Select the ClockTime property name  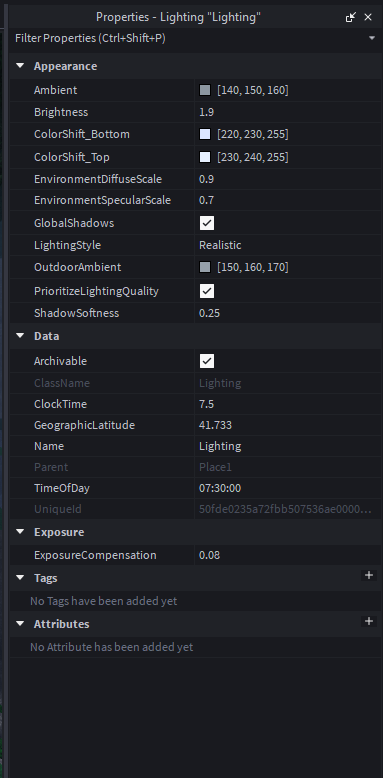coord(60,404)
